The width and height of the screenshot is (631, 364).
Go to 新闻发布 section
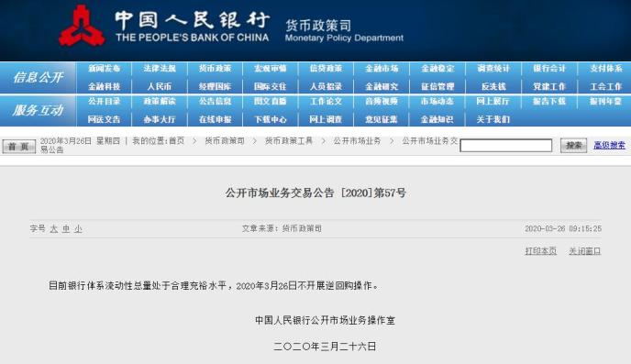104,69
